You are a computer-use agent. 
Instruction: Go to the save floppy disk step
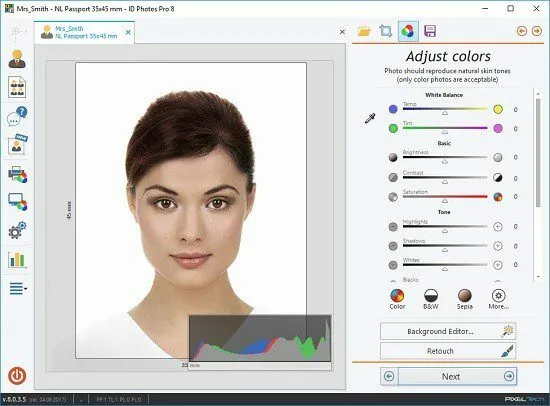point(430,31)
